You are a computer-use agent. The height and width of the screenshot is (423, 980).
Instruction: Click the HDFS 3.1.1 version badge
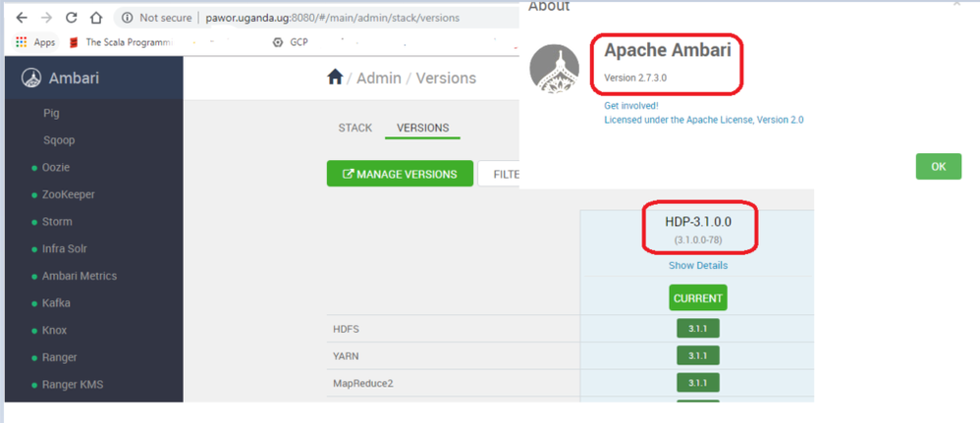pos(698,329)
